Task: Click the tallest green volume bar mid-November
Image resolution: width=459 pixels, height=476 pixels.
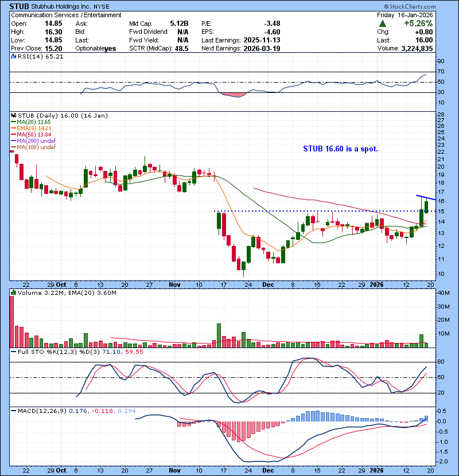Action: [x=219, y=335]
